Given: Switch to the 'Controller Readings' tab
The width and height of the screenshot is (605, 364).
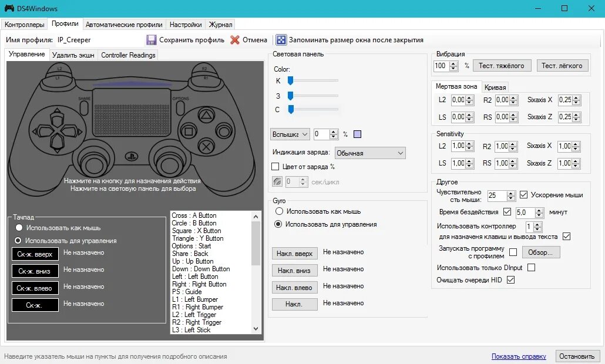Looking at the screenshot, I should (x=128, y=55).
